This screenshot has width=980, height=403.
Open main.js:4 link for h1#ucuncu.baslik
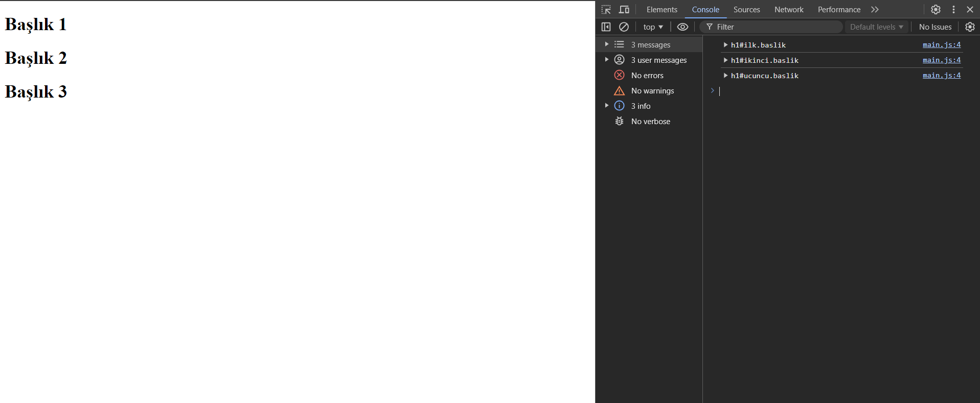click(942, 76)
